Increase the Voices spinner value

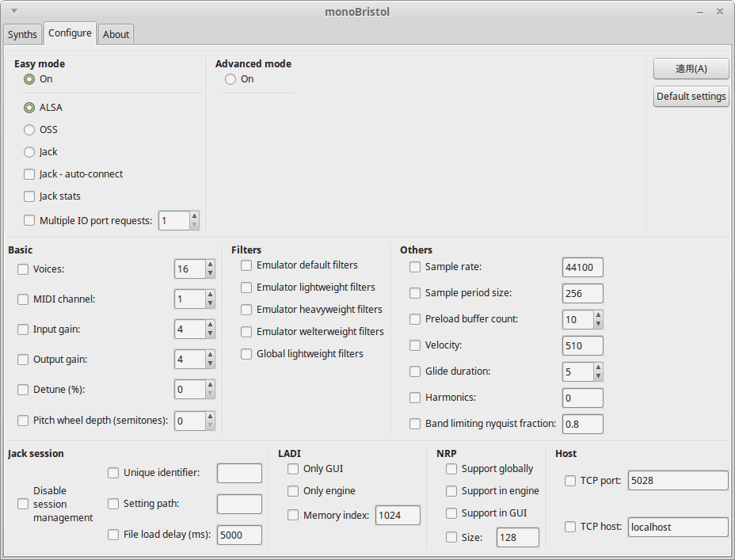210,265
